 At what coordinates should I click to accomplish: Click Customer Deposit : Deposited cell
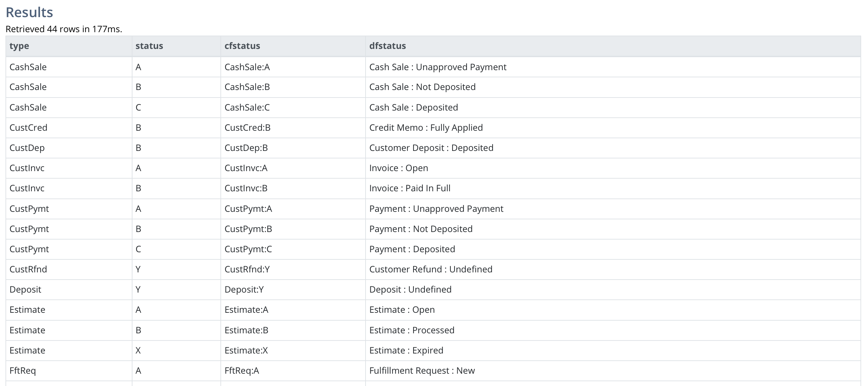click(x=613, y=148)
